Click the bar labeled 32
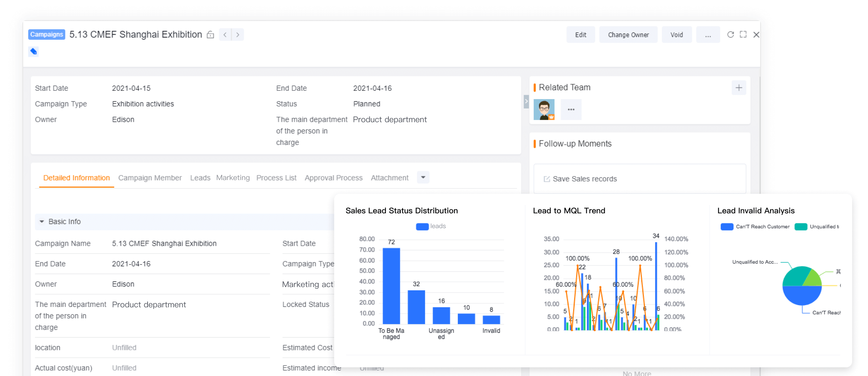 coord(416,307)
